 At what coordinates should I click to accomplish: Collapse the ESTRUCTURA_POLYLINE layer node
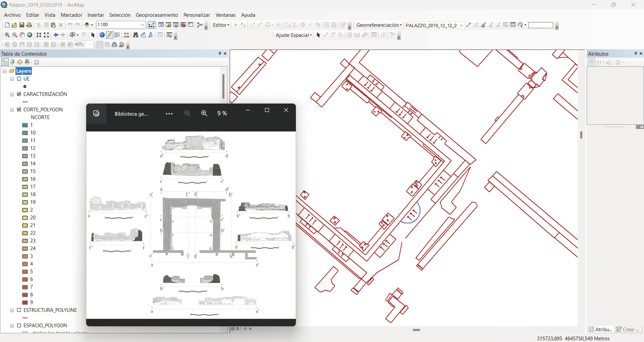click(12, 310)
